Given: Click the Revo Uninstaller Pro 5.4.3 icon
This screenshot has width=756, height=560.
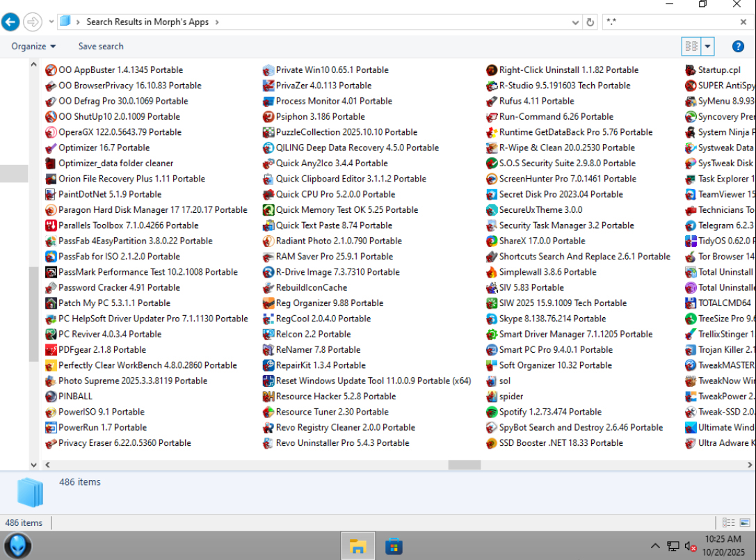Looking at the screenshot, I should pos(268,443).
